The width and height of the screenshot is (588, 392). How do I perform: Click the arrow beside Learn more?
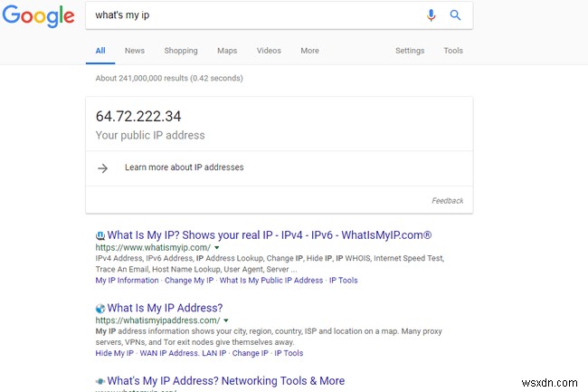coord(102,167)
